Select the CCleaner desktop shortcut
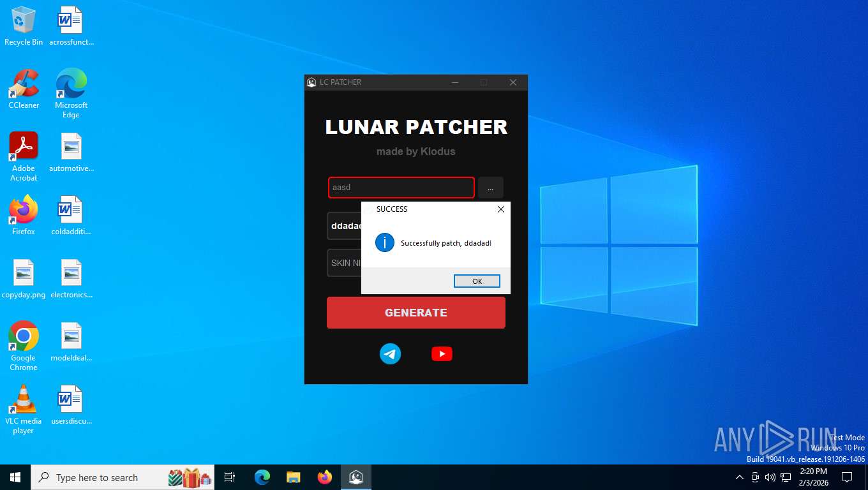The width and height of the screenshot is (868, 490). coord(24,90)
